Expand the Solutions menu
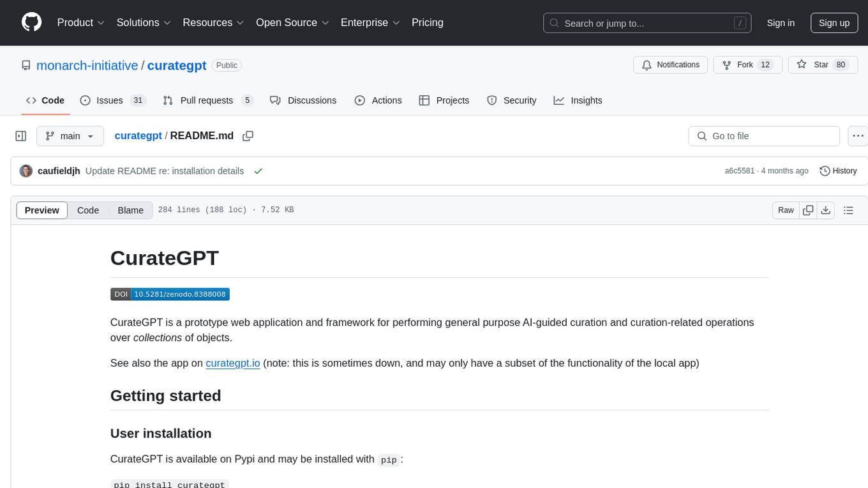 tap(144, 22)
